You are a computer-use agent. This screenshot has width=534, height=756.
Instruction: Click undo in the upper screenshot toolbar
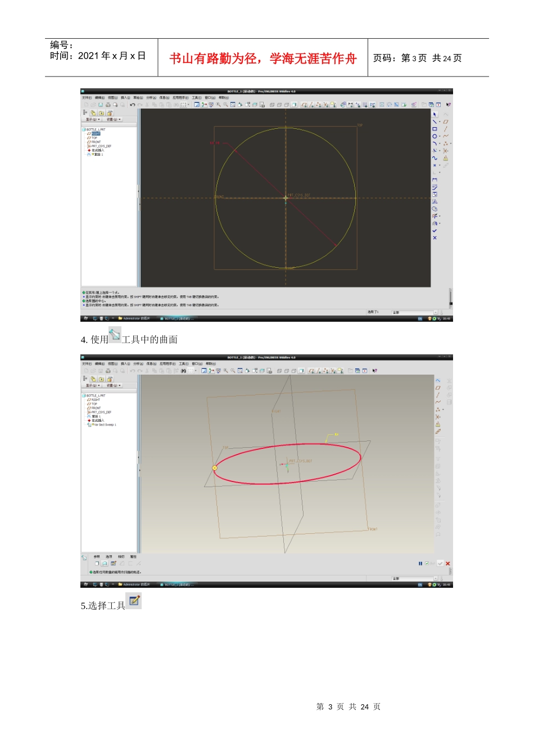(x=133, y=105)
